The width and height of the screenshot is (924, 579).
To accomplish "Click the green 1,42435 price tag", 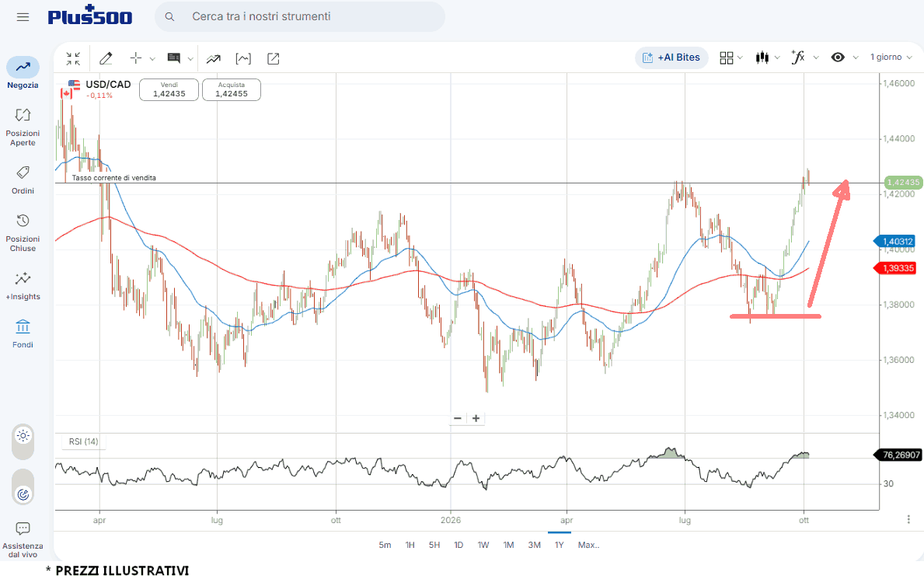I will tap(903, 182).
